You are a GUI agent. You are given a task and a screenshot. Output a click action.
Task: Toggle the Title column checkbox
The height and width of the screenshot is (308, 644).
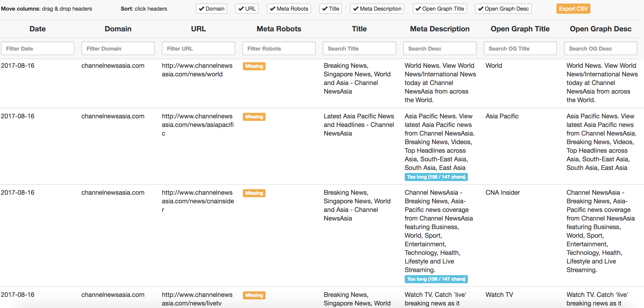pyautogui.click(x=330, y=9)
